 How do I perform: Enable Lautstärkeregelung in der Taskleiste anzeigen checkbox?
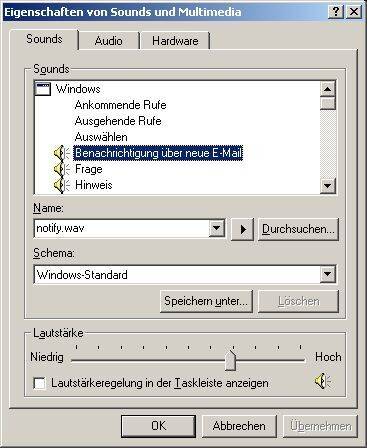[40, 383]
